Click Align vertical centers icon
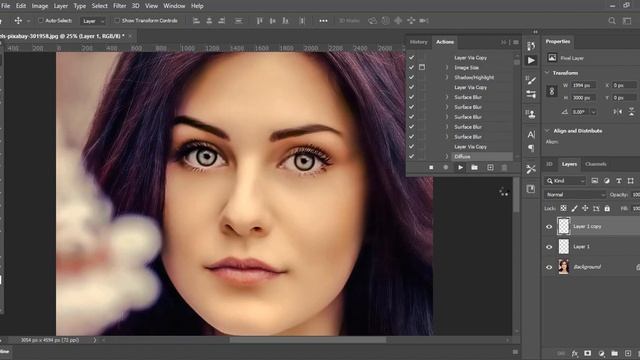The width and height of the screenshot is (640, 360). pos(273,20)
